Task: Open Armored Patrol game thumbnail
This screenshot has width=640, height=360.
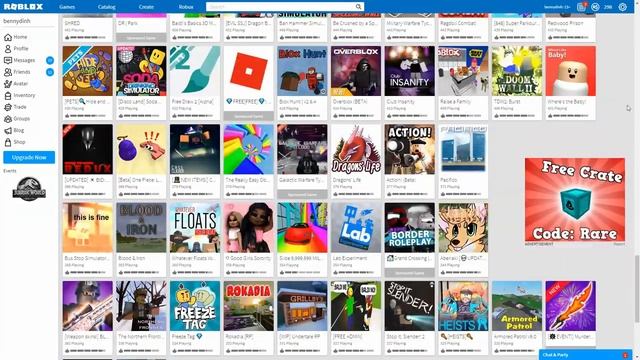Action: pos(517,306)
